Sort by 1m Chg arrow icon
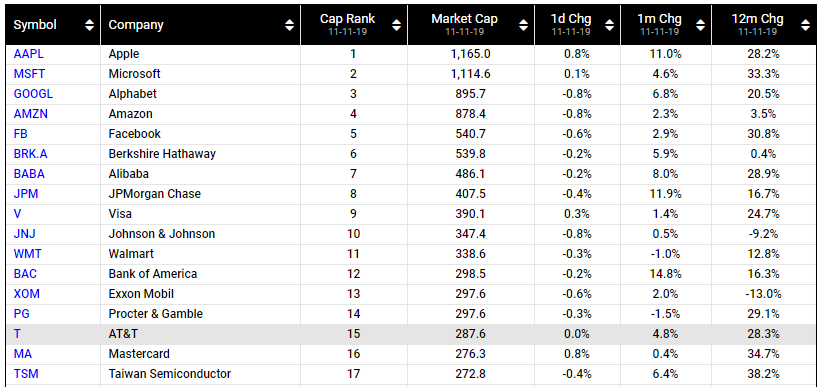This screenshot has height=387, width=818. 700,25
